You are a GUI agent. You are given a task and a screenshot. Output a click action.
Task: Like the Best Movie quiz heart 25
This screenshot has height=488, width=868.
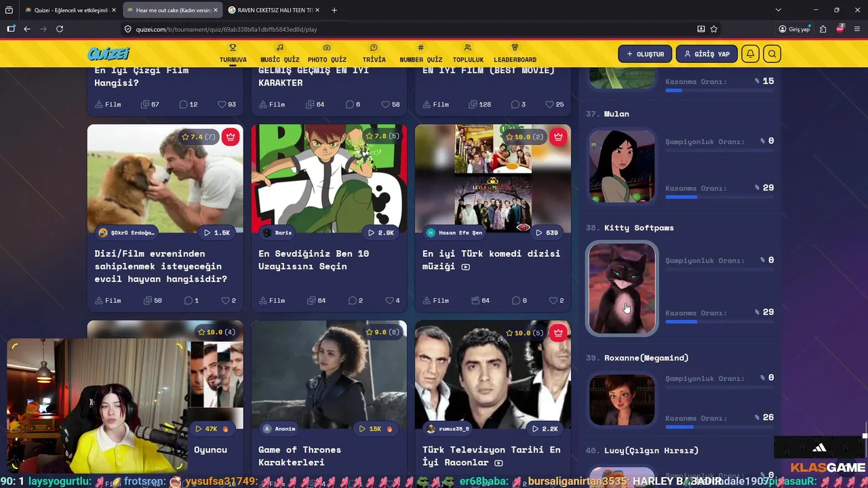(x=554, y=104)
